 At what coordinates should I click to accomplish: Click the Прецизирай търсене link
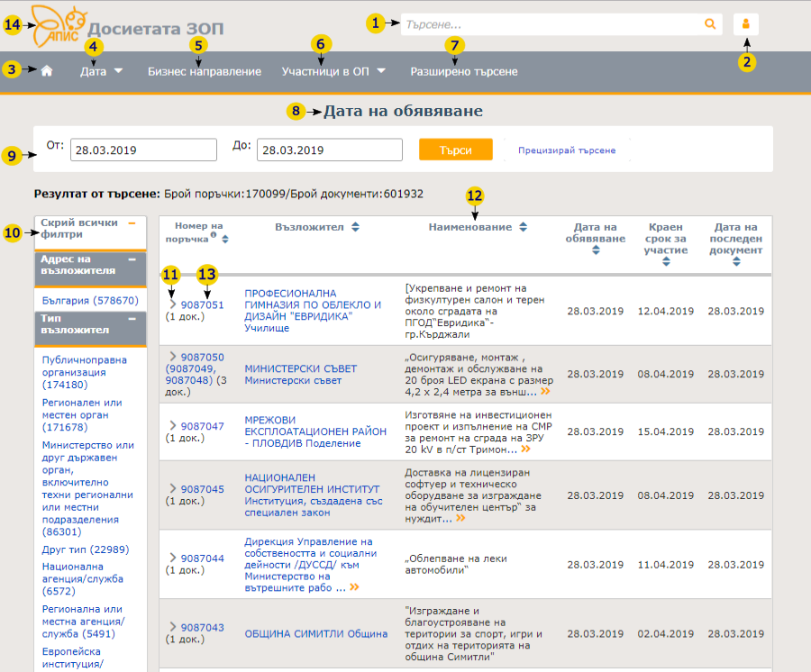[x=567, y=150]
